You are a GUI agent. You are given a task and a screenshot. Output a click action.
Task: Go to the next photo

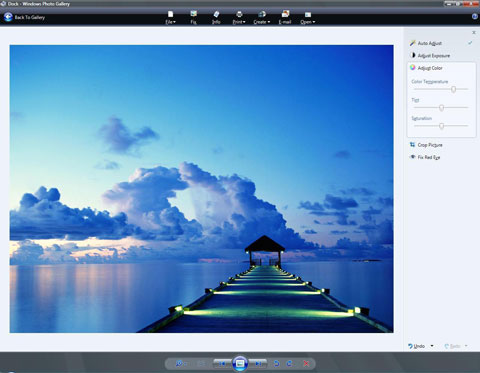click(258, 363)
